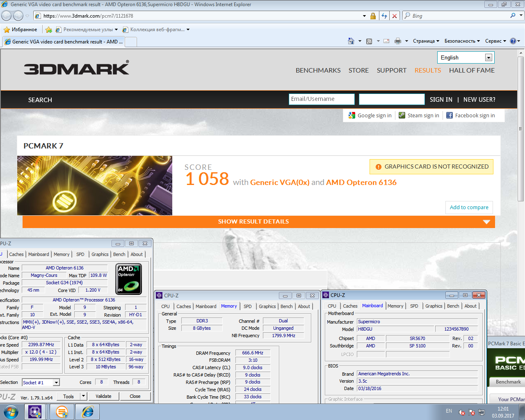Screen dimensions: 525x420
Task: Click the Add to compare button
Action: tap(469, 207)
